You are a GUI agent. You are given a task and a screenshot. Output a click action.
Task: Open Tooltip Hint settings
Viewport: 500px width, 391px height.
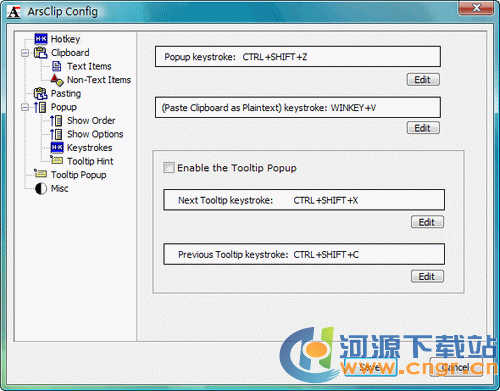click(x=90, y=161)
